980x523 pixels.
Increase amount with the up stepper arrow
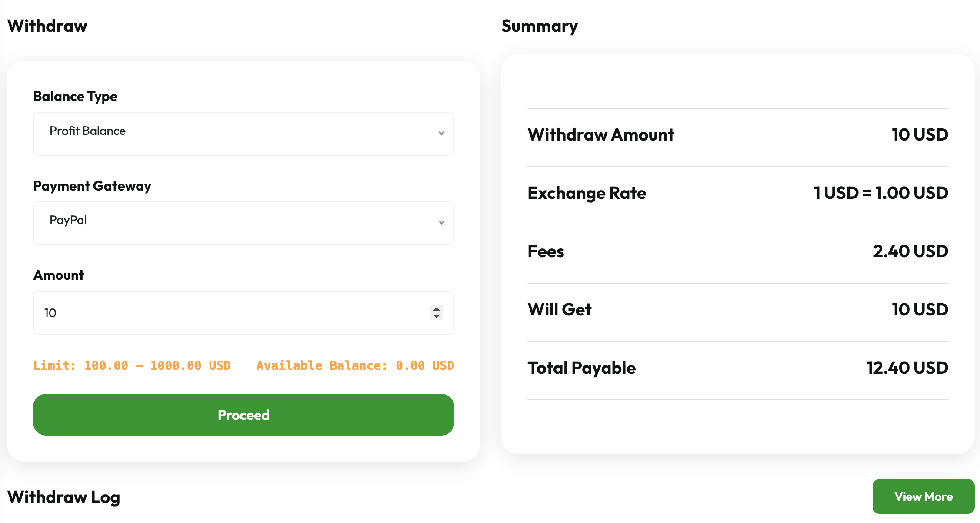click(437, 309)
